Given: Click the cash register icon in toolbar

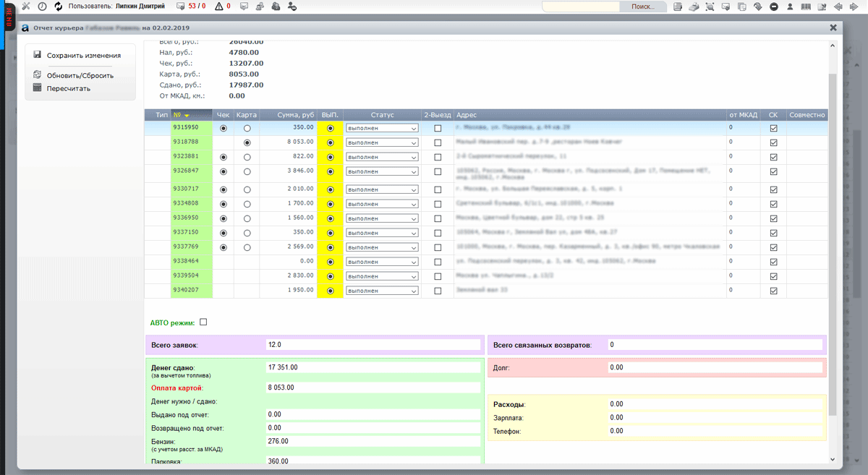Looking at the screenshot, I should click(694, 7).
